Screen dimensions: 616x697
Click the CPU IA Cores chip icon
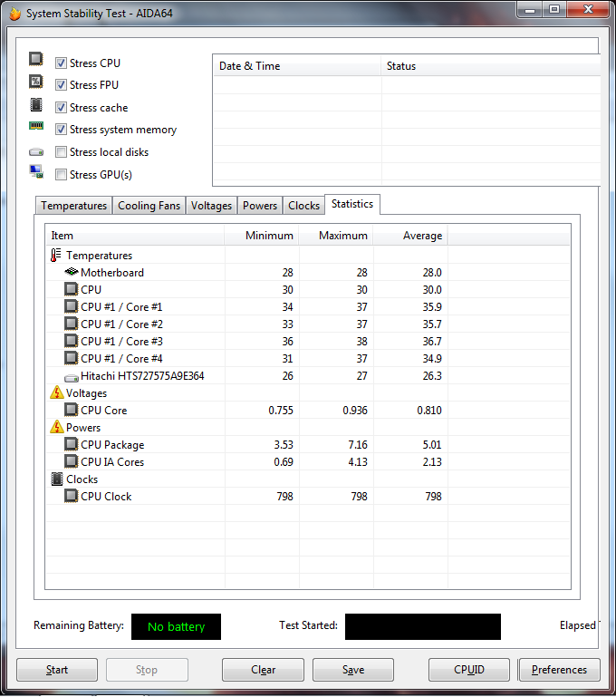pyautogui.click(x=71, y=461)
